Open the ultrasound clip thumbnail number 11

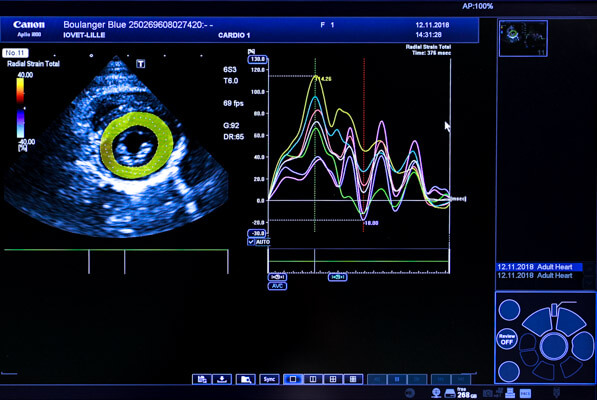(x=523, y=38)
